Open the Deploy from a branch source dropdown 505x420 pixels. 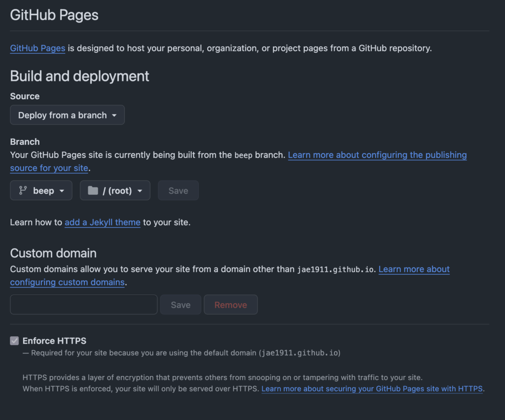point(67,115)
